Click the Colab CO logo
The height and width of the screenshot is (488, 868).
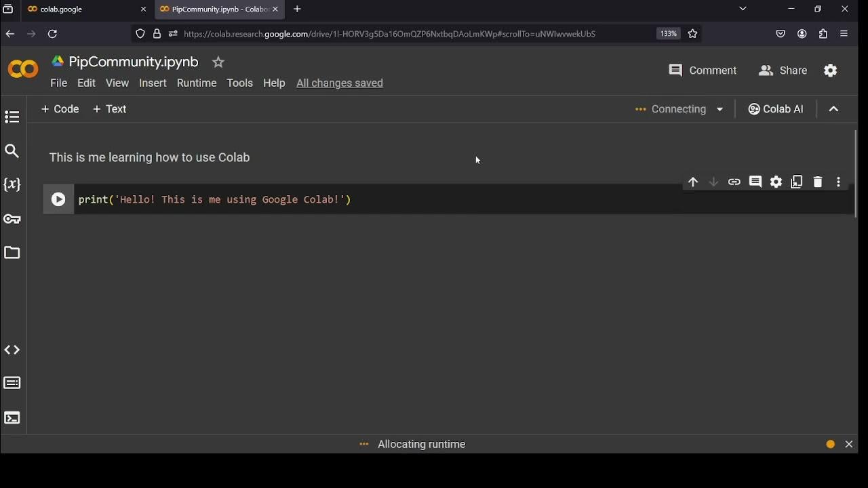point(23,69)
